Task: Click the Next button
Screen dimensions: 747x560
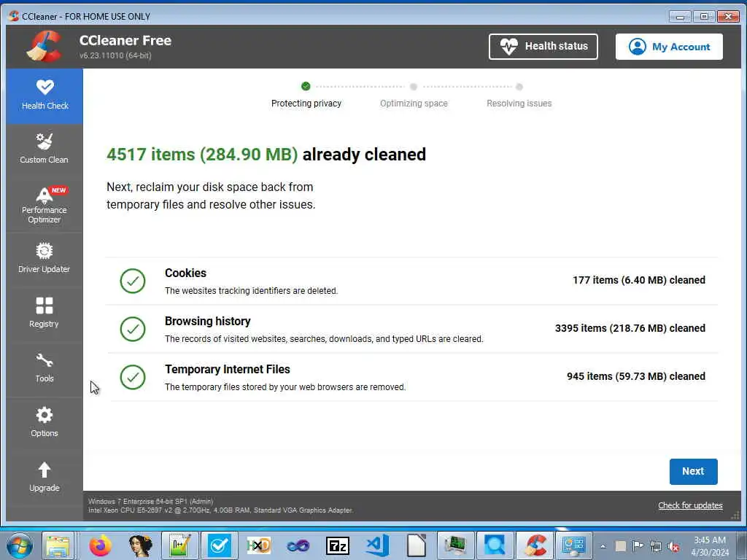Action: pos(693,472)
